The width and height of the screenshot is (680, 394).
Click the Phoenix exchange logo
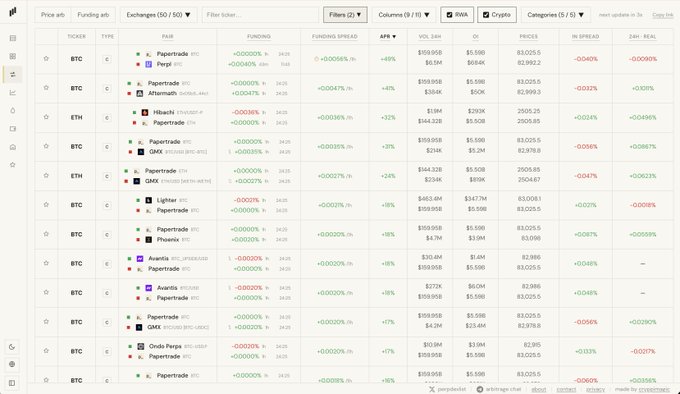coord(148,240)
